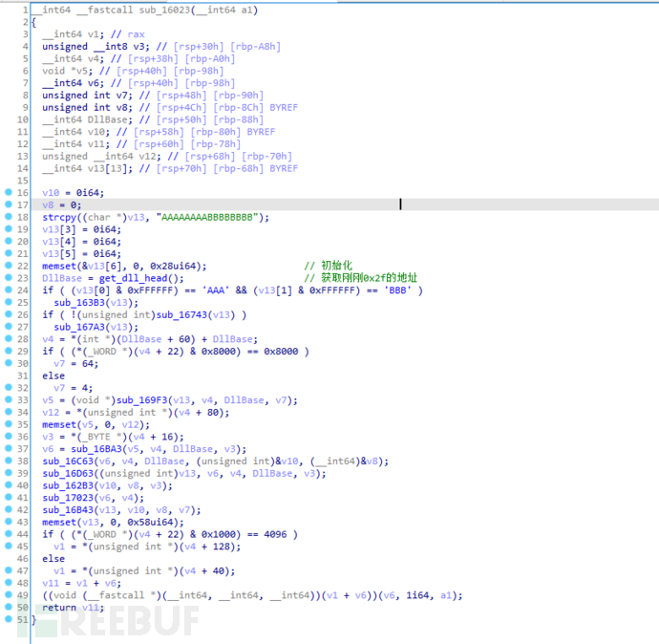Select the sub_16743 function call
Image resolution: width=659 pixels, height=644 pixels.
[181, 315]
